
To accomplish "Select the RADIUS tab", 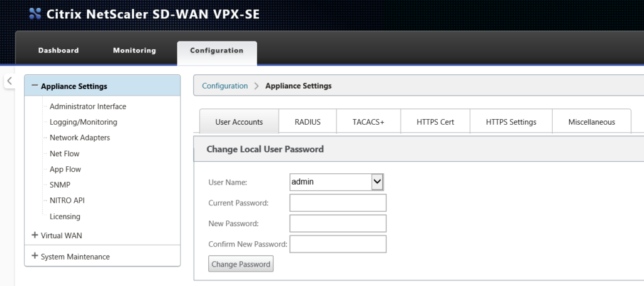I will point(308,122).
